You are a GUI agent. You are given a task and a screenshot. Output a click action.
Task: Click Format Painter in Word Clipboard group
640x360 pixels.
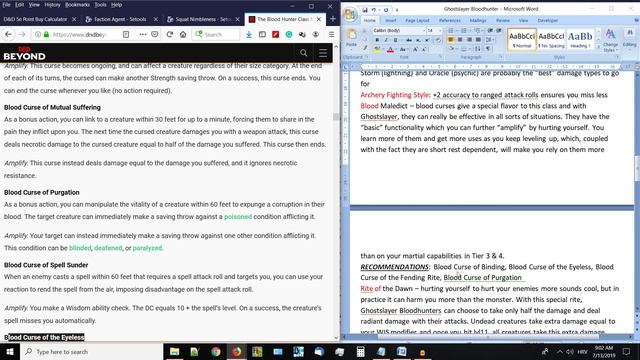pos(365,48)
